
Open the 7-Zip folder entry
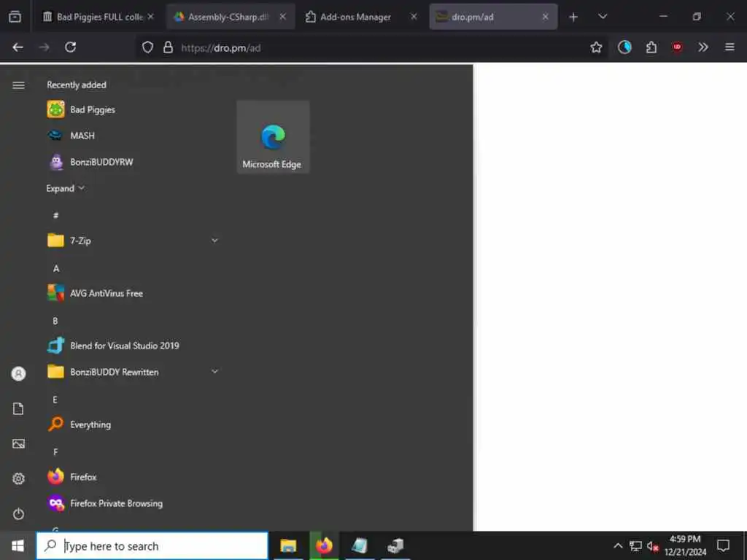pyautogui.click(x=133, y=241)
